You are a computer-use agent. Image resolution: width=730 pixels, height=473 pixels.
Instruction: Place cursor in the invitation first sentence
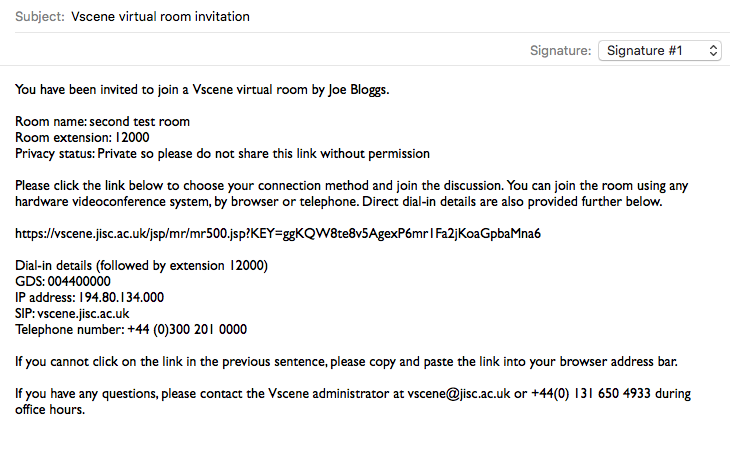point(202,89)
